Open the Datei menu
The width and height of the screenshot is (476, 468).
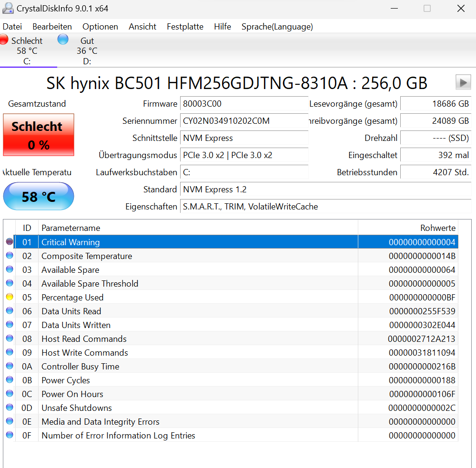12,27
